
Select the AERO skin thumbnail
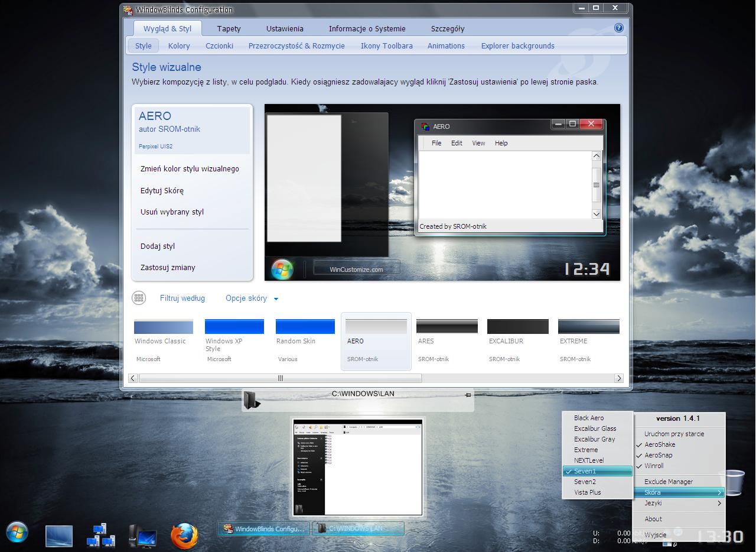376,341
